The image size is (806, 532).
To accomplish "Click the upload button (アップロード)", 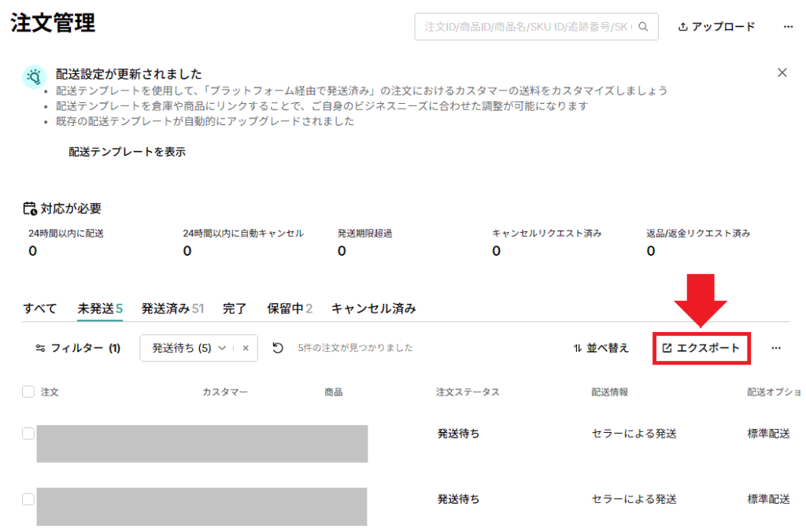I will click(716, 27).
